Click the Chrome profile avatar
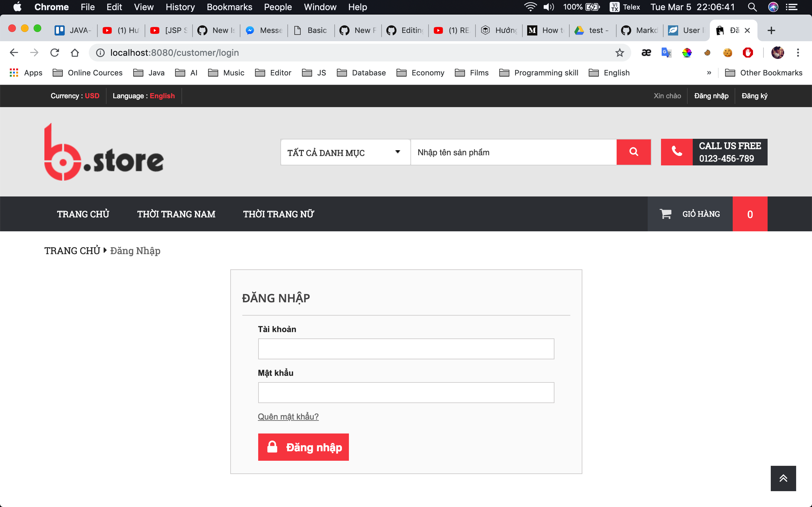The width and height of the screenshot is (812, 507). [778, 52]
